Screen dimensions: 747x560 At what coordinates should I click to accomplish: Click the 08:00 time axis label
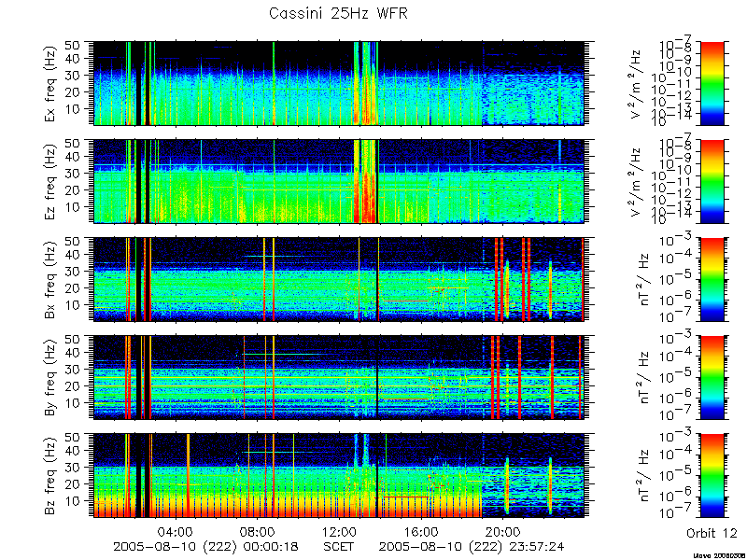coord(258,531)
